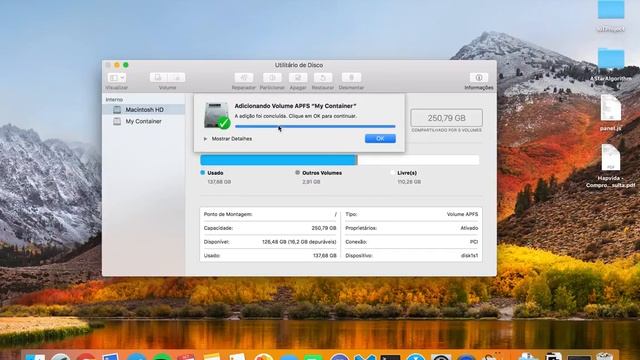This screenshot has width=640, height=360.
Task: Click the dialog's hard drive icon with checkmark
Action: (217, 116)
